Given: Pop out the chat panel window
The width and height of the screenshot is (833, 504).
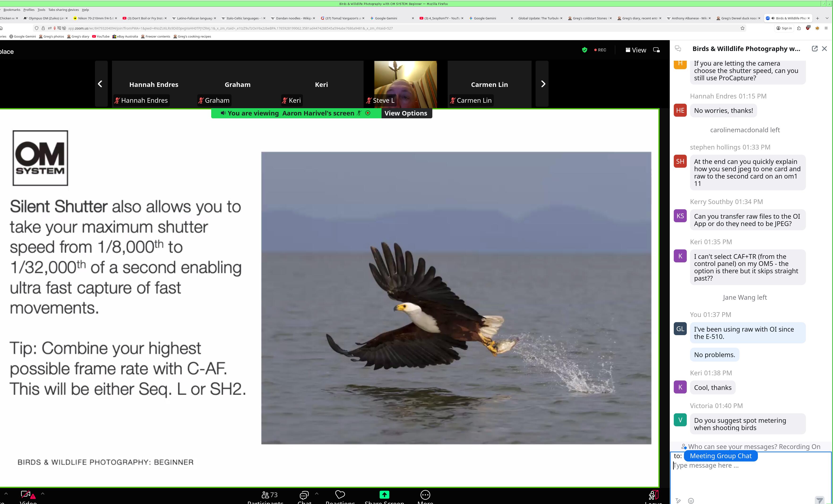Looking at the screenshot, I should [x=814, y=49].
